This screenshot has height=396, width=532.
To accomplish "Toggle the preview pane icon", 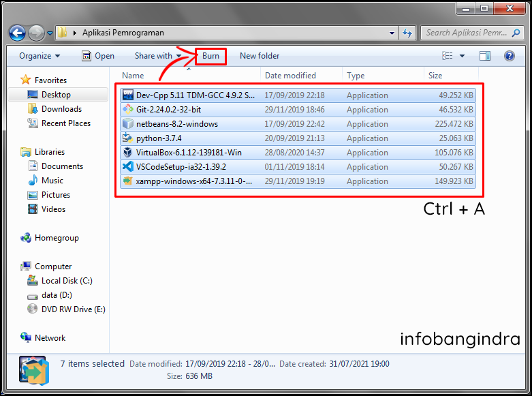I will (485, 56).
